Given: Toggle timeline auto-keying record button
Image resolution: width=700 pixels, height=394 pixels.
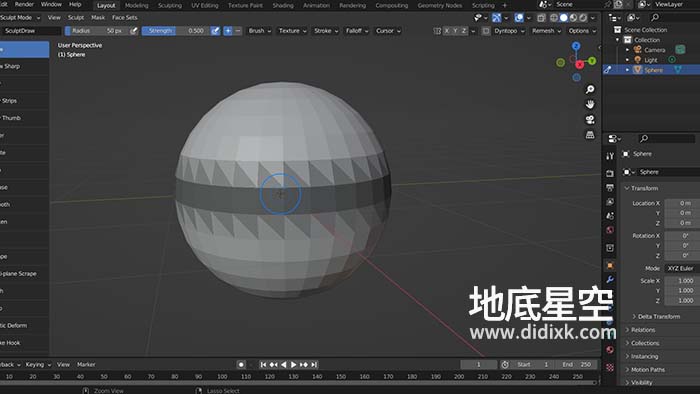Looking at the screenshot, I should (x=241, y=365).
